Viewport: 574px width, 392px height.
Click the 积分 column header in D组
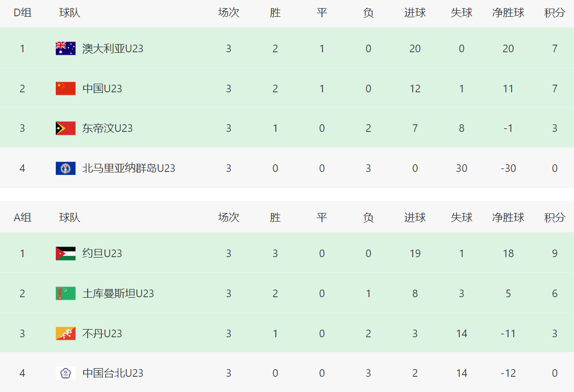click(x=554, y=13)
